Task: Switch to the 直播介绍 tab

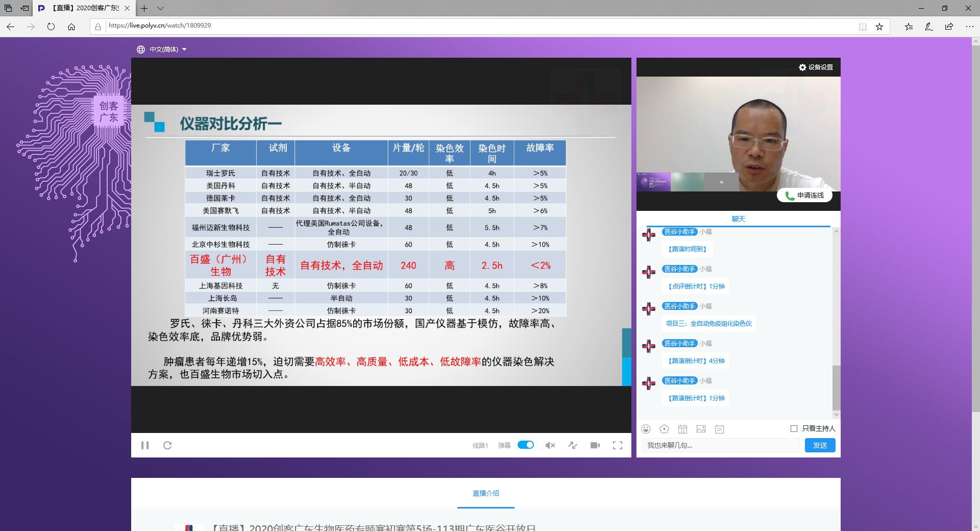Action: coord(485,493)
